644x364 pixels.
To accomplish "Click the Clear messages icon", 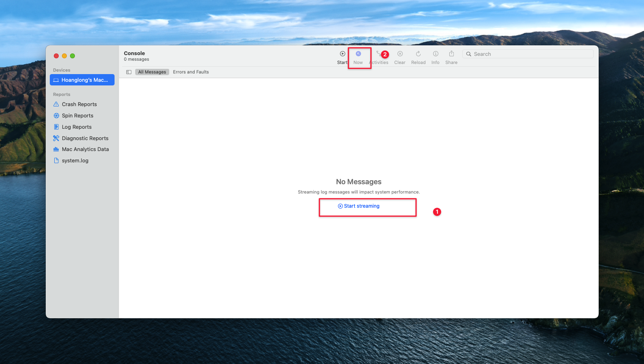I will click(x=400, y=54).
